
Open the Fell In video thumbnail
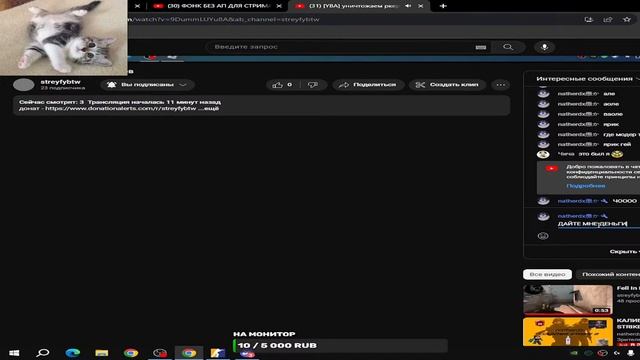(568, 300)
